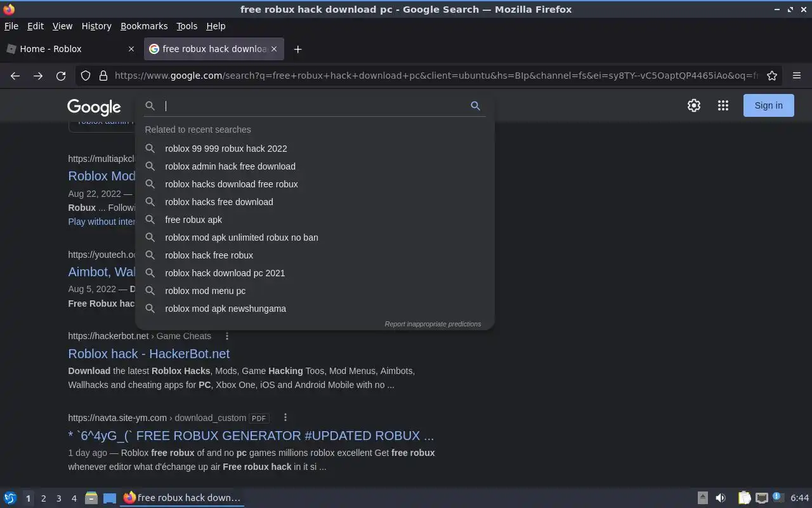The image size is (812, 508).
Task: Open a new tab with plus button
Action: tap(298, 49)
